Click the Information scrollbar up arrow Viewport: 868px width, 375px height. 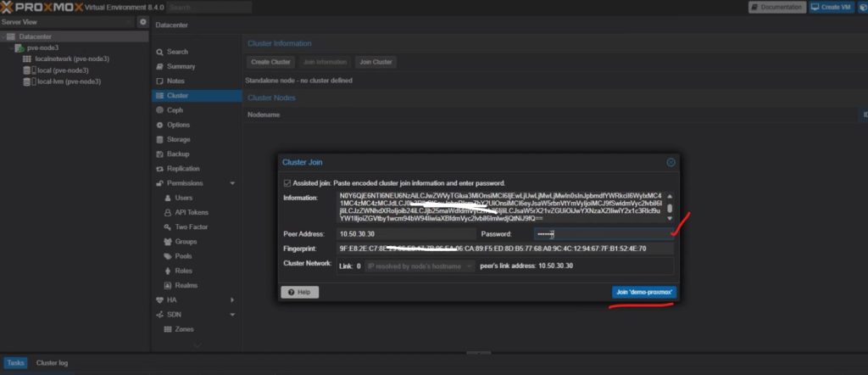[670, 195]
